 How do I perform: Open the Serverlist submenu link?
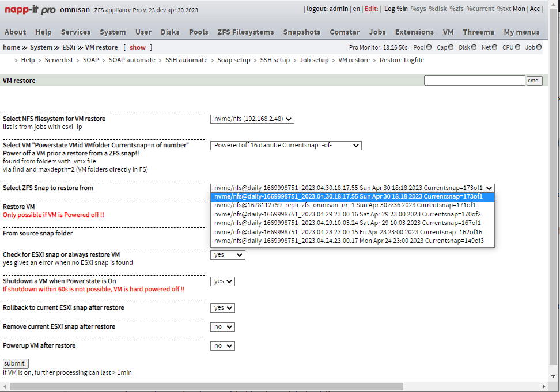coord(59,60)
